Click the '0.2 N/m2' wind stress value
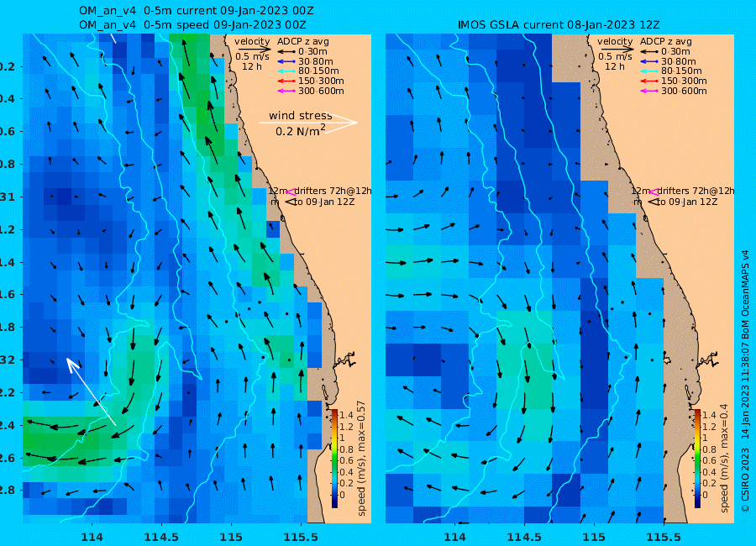756x546 pixels. point(301,130)
